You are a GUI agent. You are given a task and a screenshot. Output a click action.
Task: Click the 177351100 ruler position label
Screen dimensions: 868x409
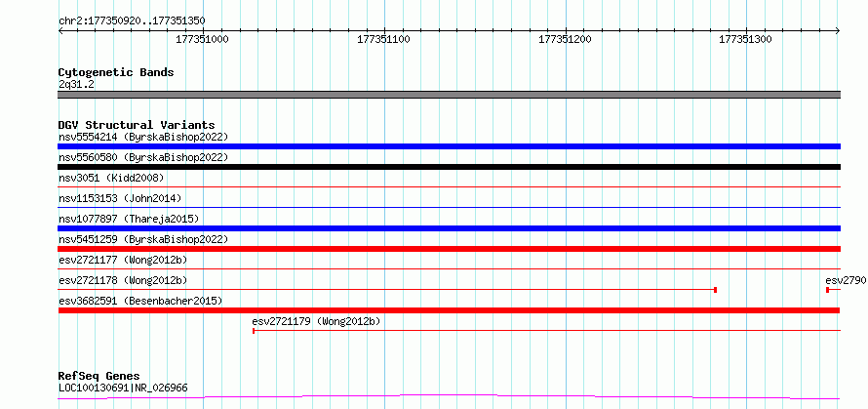[383, 39]
